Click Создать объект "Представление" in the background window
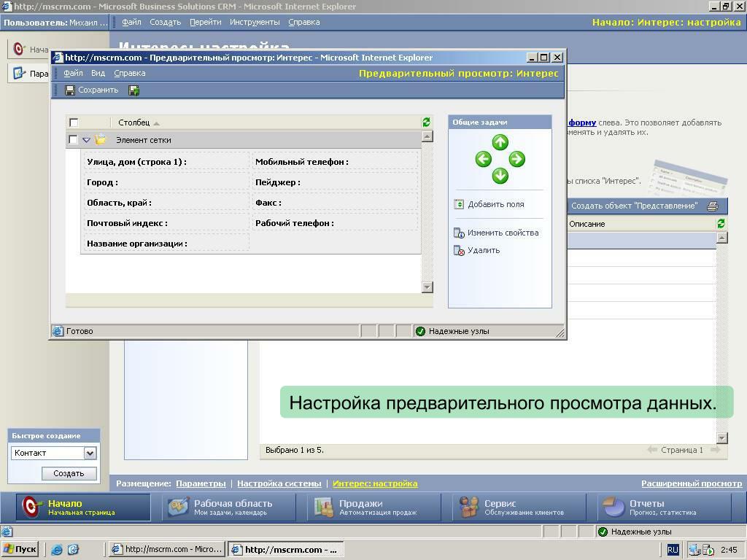The image size is (747, 560). tap(634, 206)
